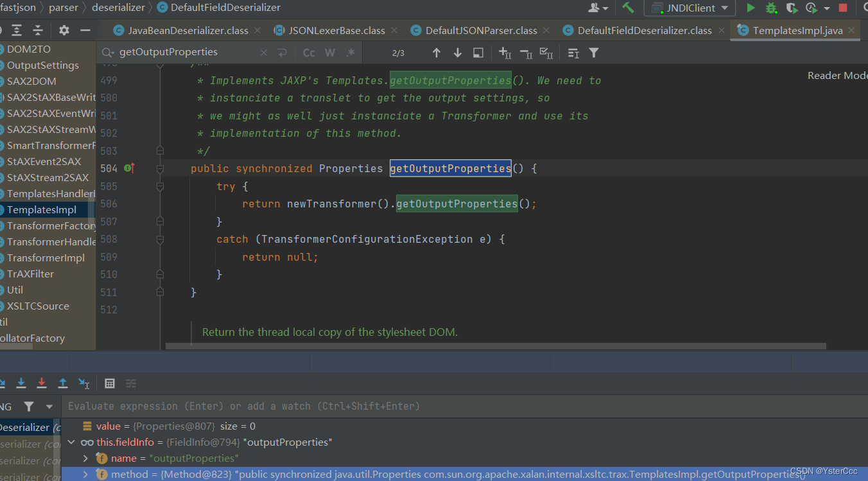Select all occurrences icon
The image size is (868, 481).
click(546, 53)
